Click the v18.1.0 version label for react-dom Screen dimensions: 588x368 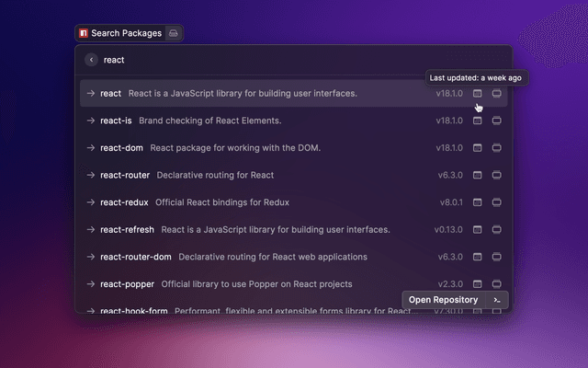[449, 147]
